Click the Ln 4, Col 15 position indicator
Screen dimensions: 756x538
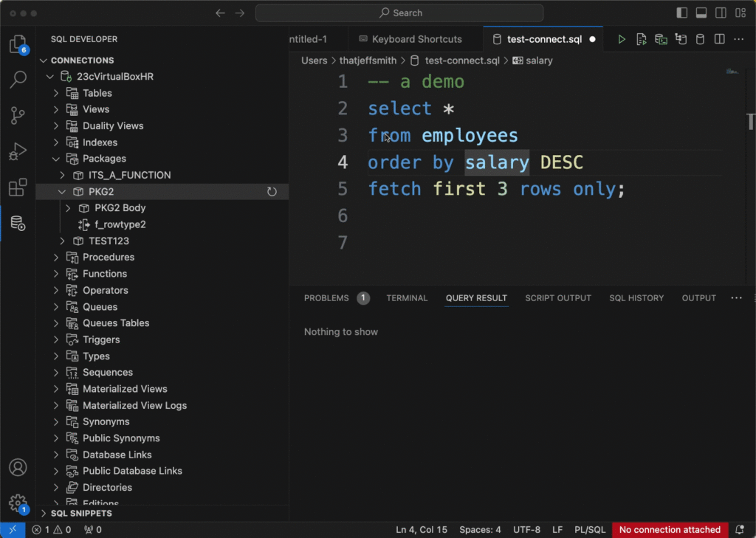pos(422,530)
